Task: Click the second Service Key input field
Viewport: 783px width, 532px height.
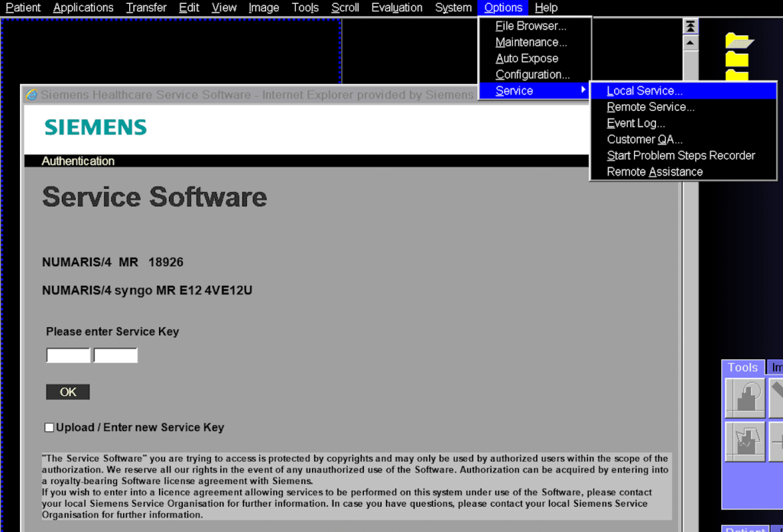Action: 115,355
